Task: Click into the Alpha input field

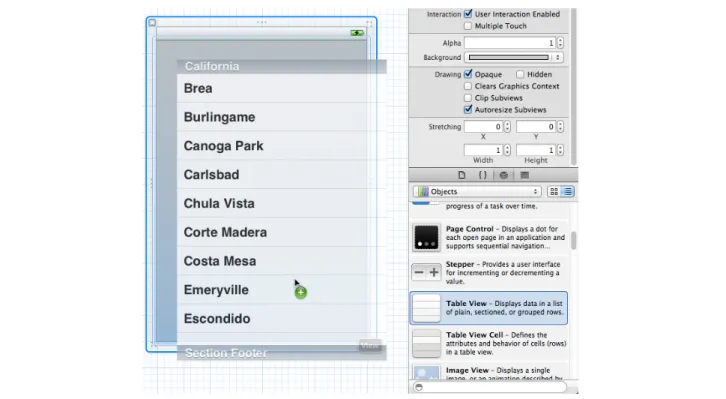Action: tap(510, 43)
